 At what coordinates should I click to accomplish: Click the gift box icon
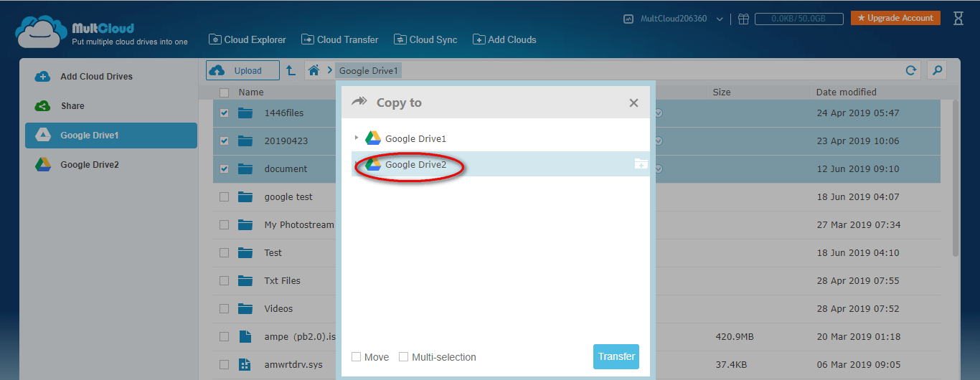coord(743,19)
